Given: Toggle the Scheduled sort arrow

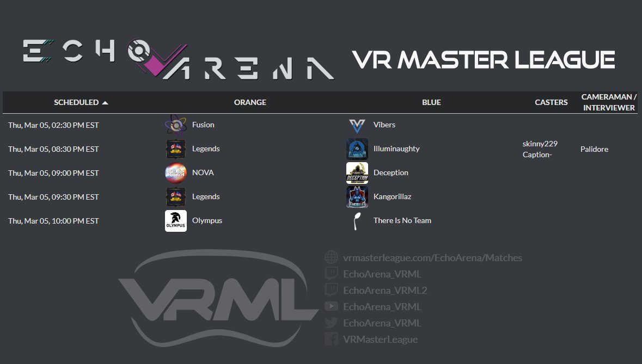Looking at the screenshot, I should click(105, 103).
